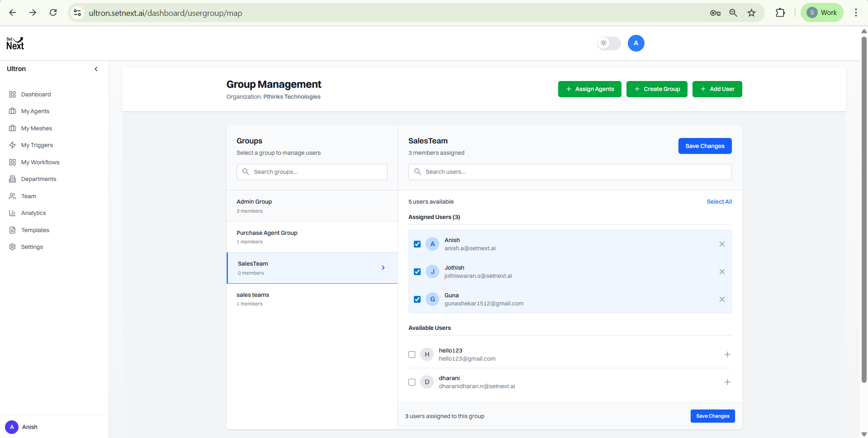Viewport: 868px width, 438px height.
Task: Focus the Search groups field
Action: [x=312, y=172]
